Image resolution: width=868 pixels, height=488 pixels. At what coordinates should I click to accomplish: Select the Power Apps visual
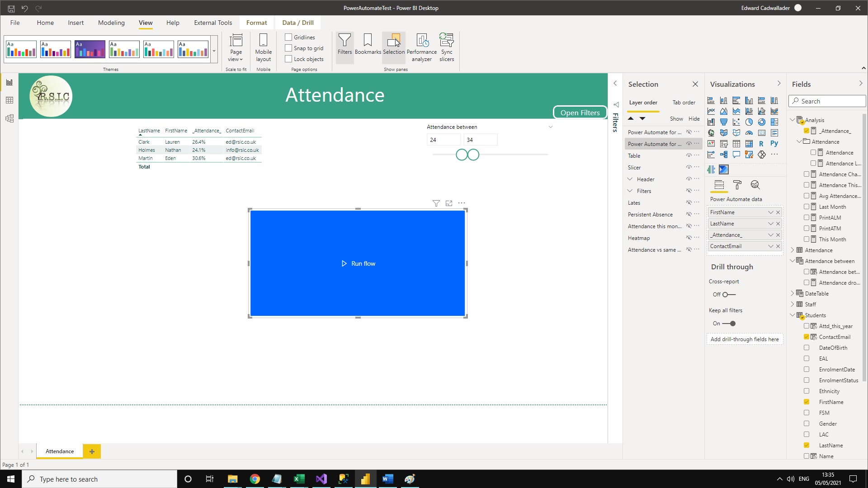(x=762, y=155)
